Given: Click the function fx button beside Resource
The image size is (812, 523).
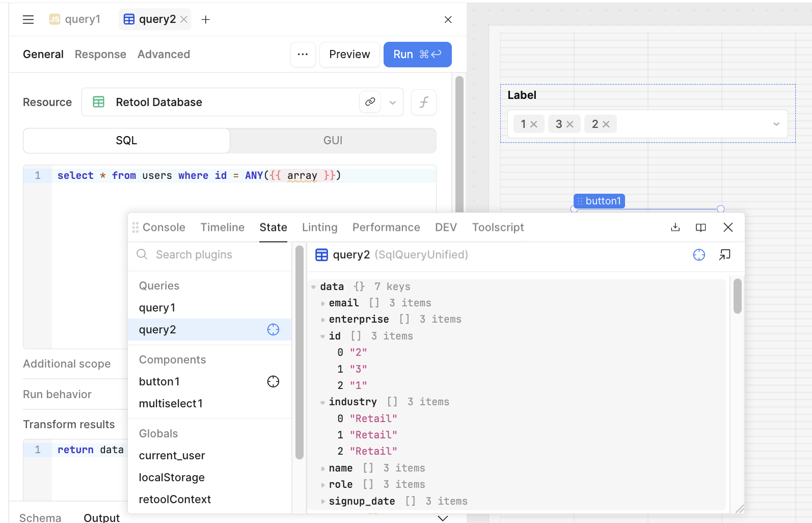Looking at the screenshot, I should [x=424, y=102].
